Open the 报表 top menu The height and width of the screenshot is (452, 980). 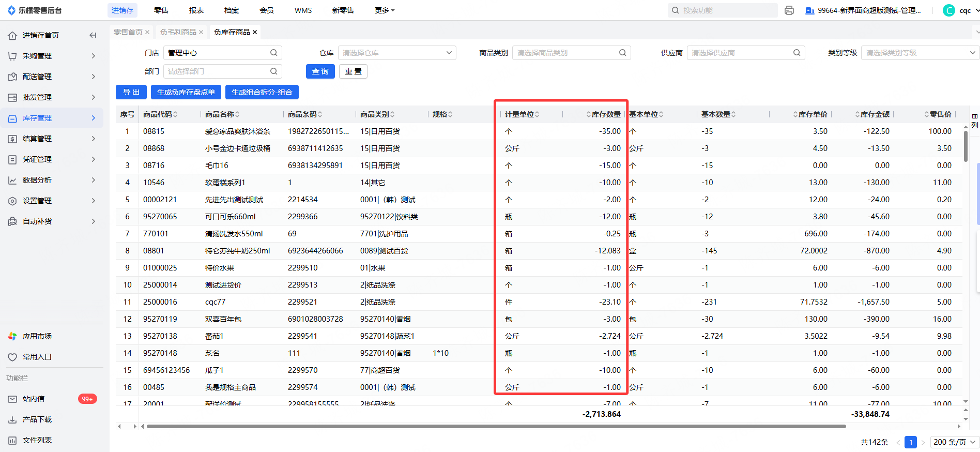point(196,10)
